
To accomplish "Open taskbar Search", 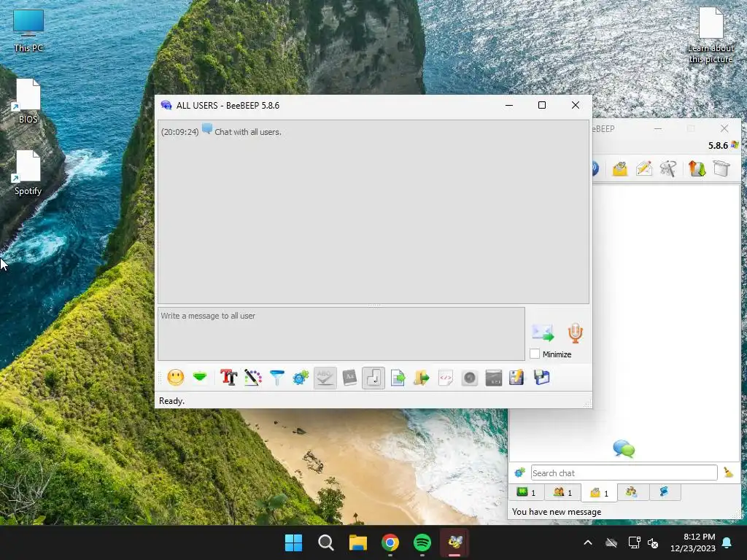I will pyautogui.click(x=326, y=542).
